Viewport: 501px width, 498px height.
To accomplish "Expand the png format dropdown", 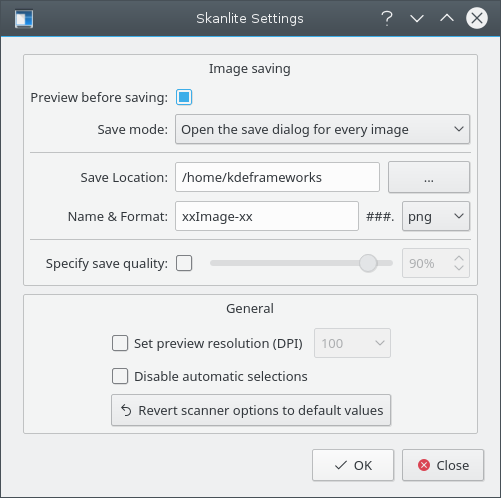I will [x=436, y=216].
